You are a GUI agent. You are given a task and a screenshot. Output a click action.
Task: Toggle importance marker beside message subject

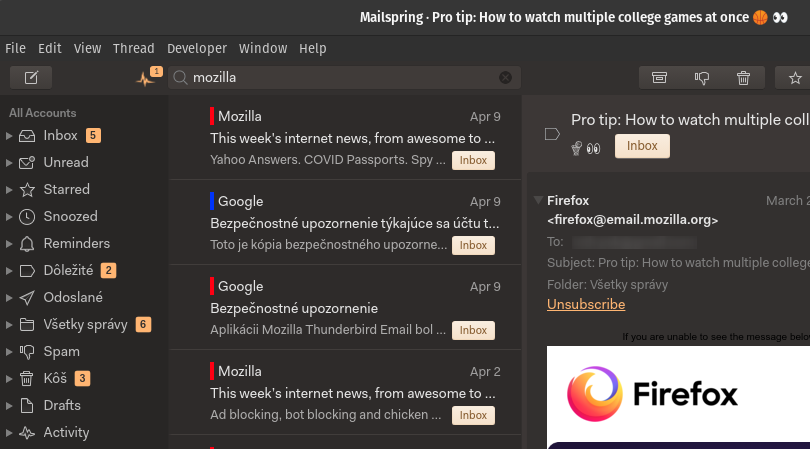tap(552, 134)
